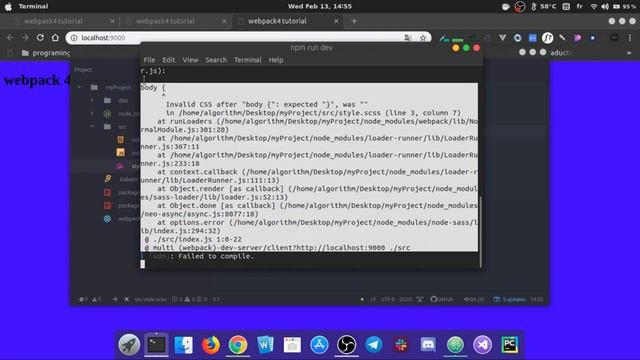Screen dimensions: 640x360
Task: Open Slack from the dock
Action: (x=401, y=345)
